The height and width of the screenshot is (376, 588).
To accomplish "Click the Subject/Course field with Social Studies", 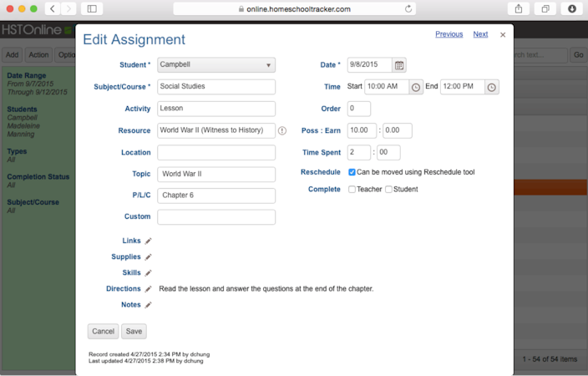I will 216,87.
